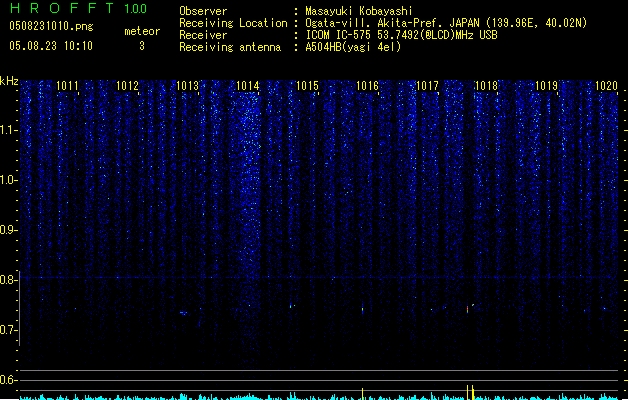629x400 pixels.
Task: Click the yellow power spike below 1016
Action: coord(363,394)
